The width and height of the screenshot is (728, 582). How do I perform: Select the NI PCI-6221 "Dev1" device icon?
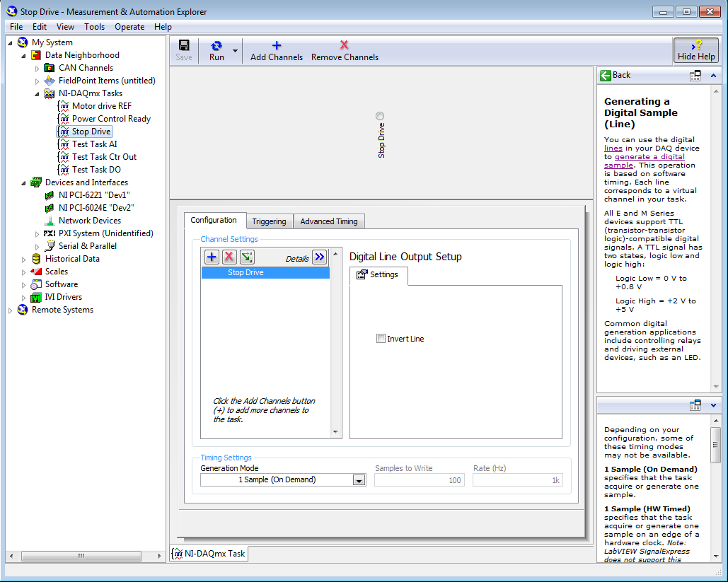[x=50, y=195]
